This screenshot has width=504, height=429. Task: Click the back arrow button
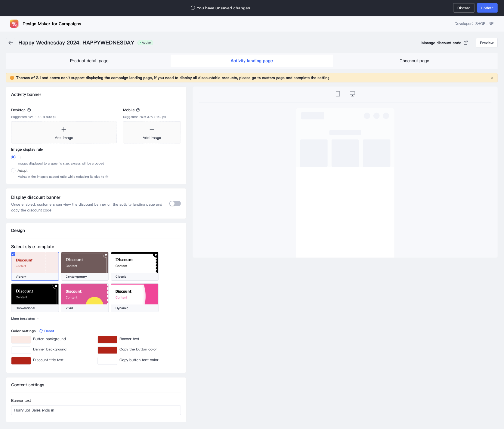point(10,43)
